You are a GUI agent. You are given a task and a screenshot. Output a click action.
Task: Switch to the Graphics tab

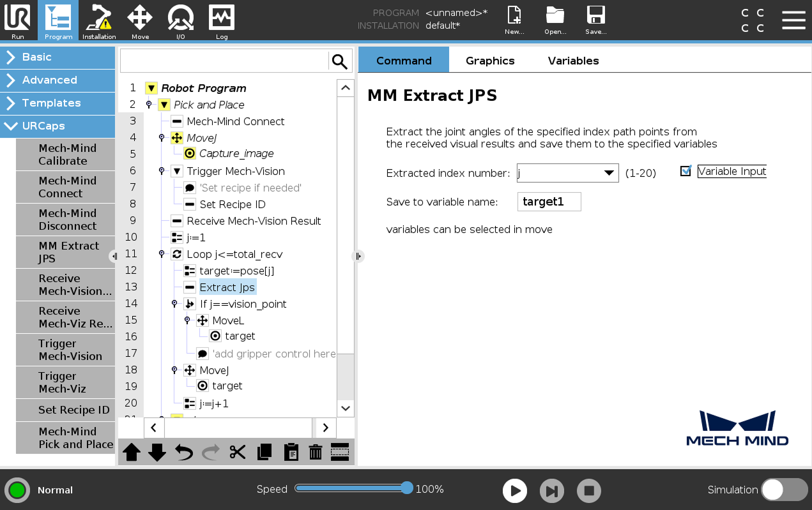click(490, 60)
